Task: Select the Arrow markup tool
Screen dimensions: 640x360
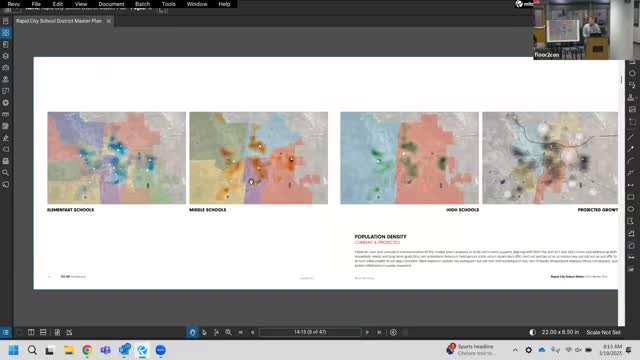Action: [631, 149]
